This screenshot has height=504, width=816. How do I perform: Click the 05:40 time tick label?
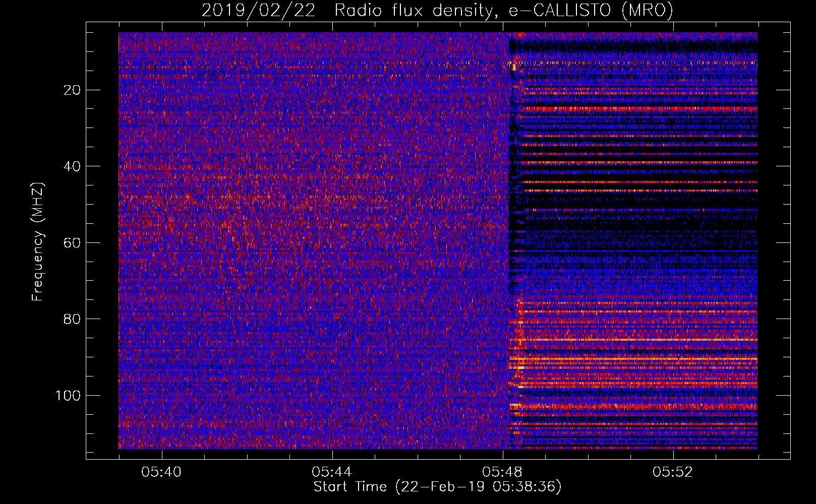tap(161, 472)
